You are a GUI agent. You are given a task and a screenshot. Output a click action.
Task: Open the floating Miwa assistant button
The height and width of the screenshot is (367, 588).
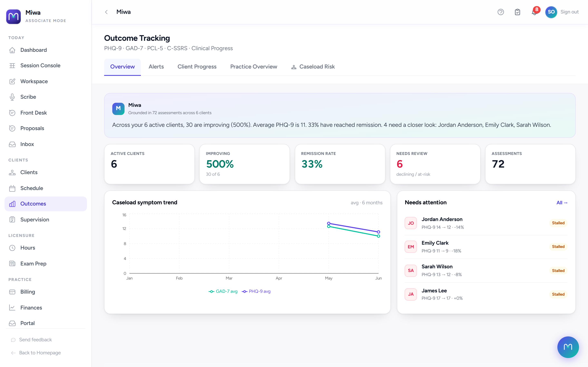(x=568, y=347)
